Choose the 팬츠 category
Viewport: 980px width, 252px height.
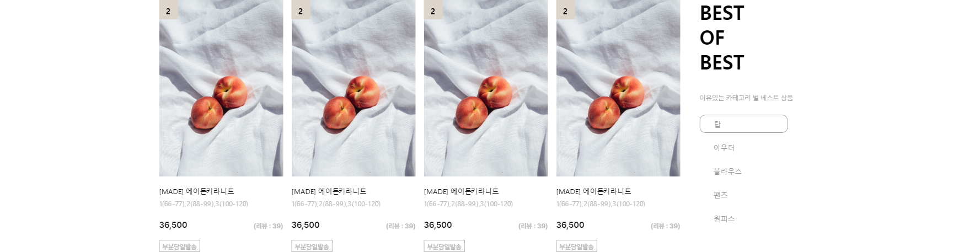720,195
